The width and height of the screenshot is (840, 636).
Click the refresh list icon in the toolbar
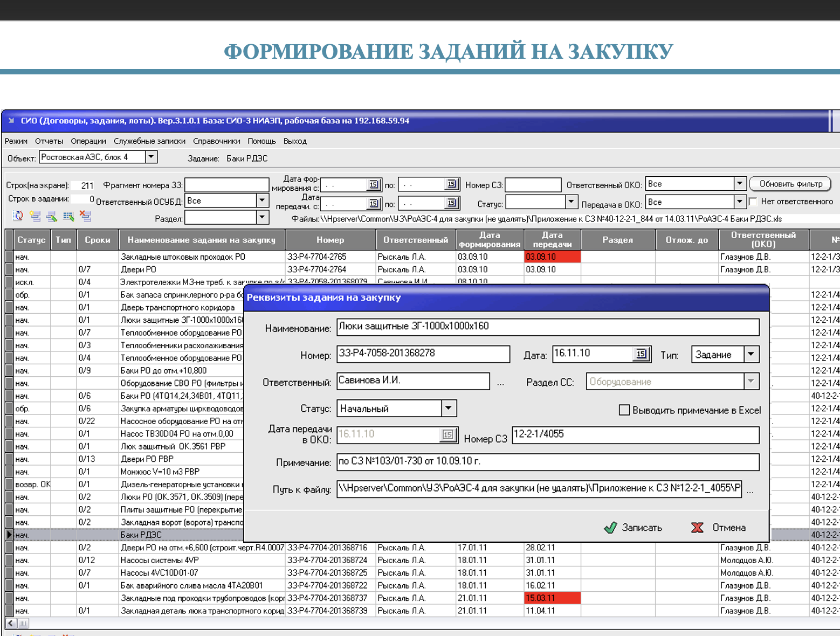[x=18, y=216]
